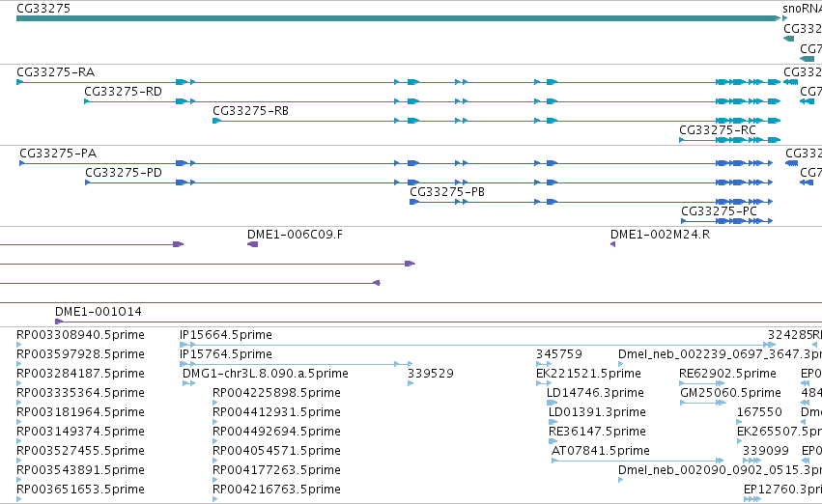Image resolution: width=822 pixels, height=504 pixels.
Task: Click the snoRNA gene label
Action: tap(802, 9)
